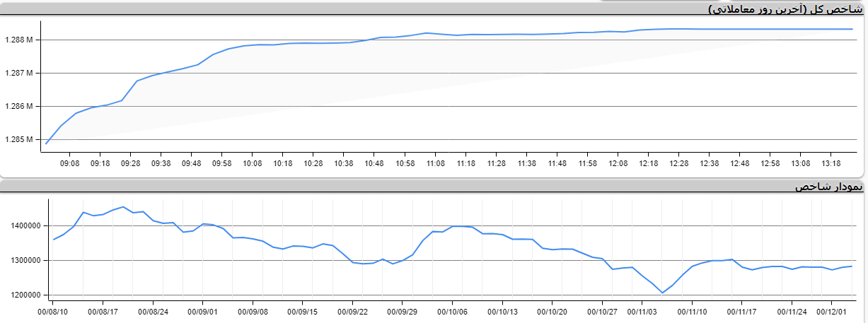The image size is (868, 323).
Task: Click the 00/08/10 date label
Action: pos(53,310)
